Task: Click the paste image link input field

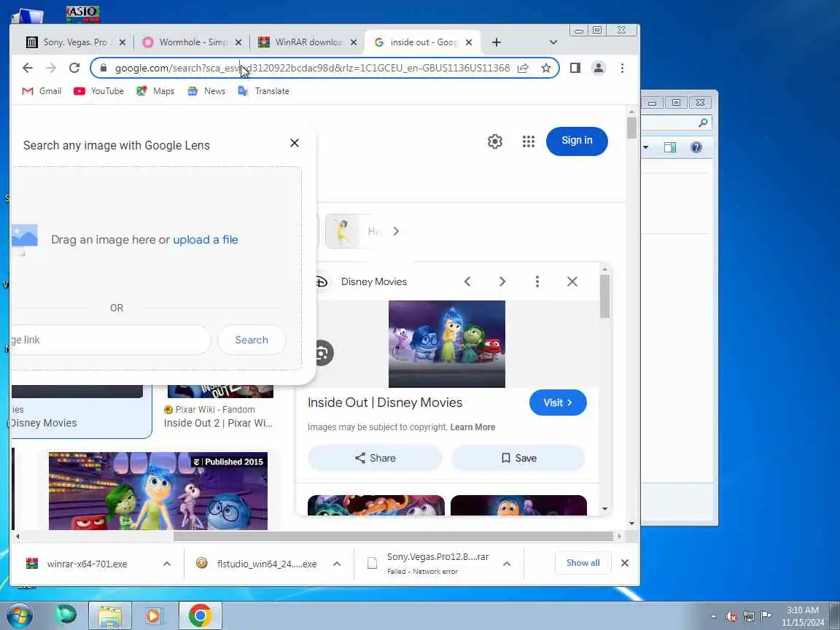Action: [x=110, y=340]
